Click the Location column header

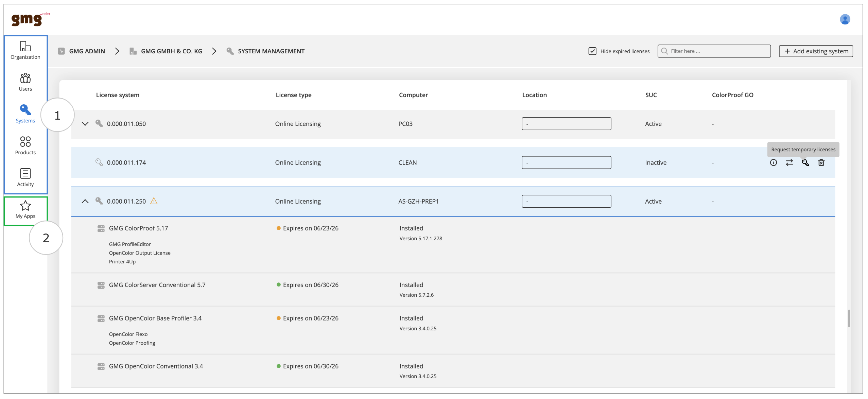click(x=534, y=95)
